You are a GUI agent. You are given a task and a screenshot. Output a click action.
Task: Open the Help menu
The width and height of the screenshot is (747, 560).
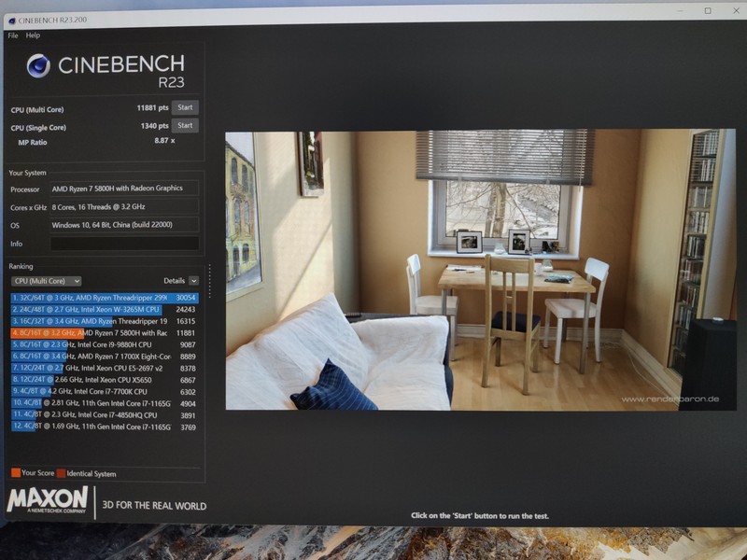click(x=33, y=35)
